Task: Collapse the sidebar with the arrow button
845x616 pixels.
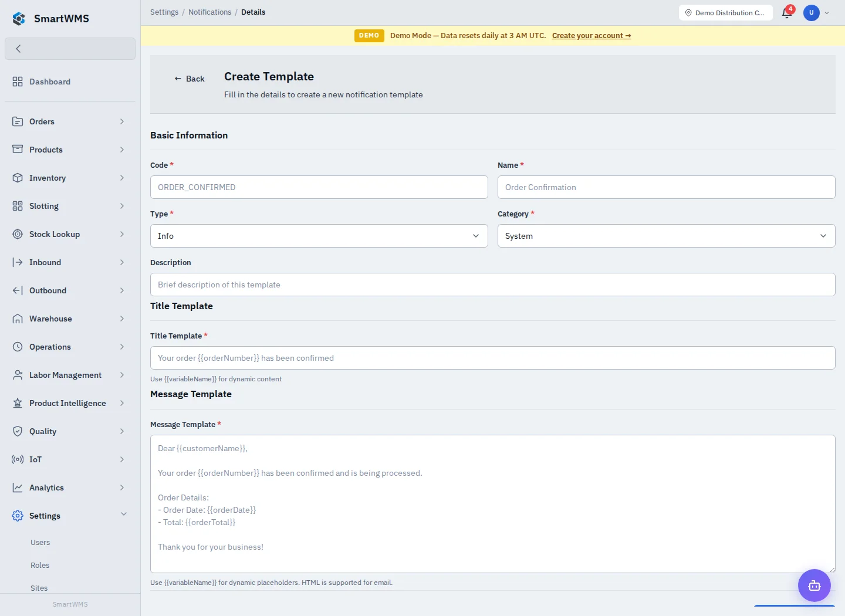Action: click(70, 49)
